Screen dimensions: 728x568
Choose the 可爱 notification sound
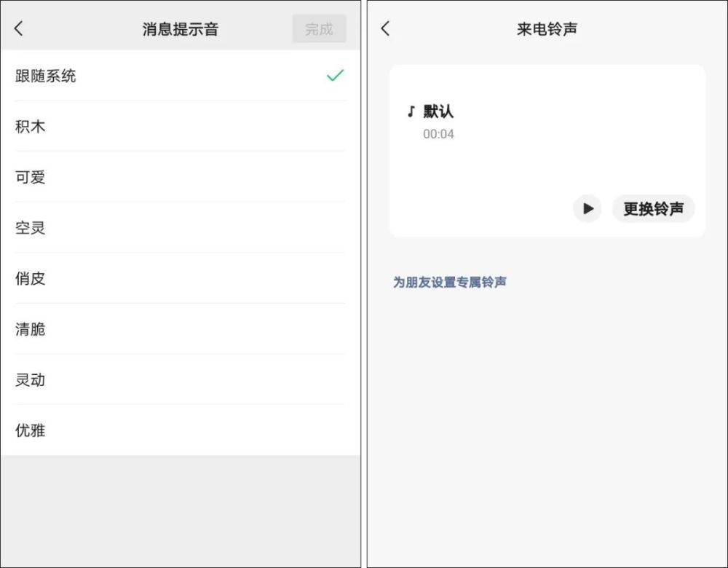[180, 177]
